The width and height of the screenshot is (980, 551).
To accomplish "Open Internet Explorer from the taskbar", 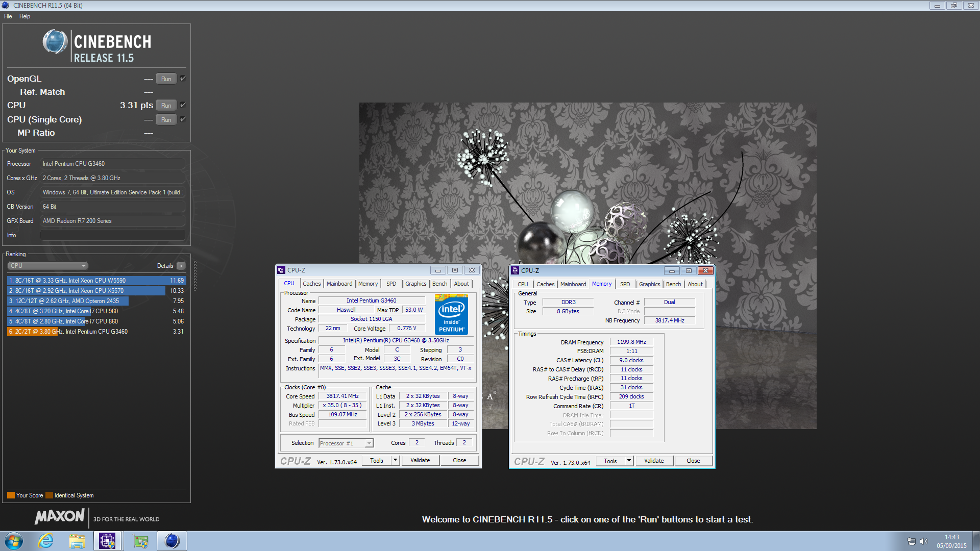I will [46, 541].
